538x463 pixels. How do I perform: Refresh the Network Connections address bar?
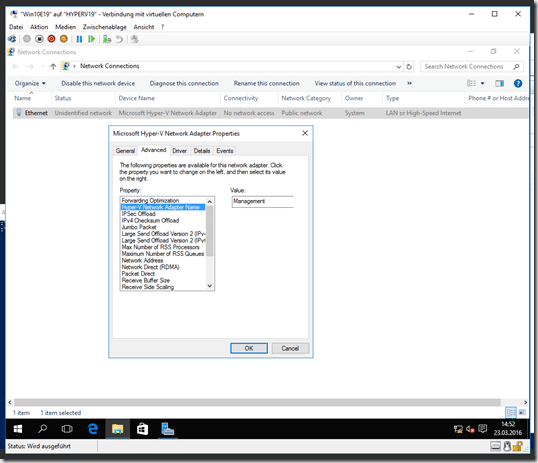pos(409,67)
